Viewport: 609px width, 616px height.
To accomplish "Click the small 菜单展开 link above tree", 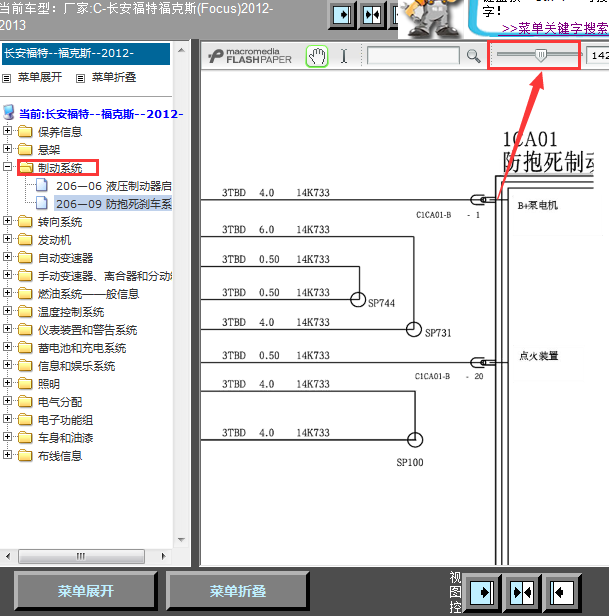I will [40, 77].
